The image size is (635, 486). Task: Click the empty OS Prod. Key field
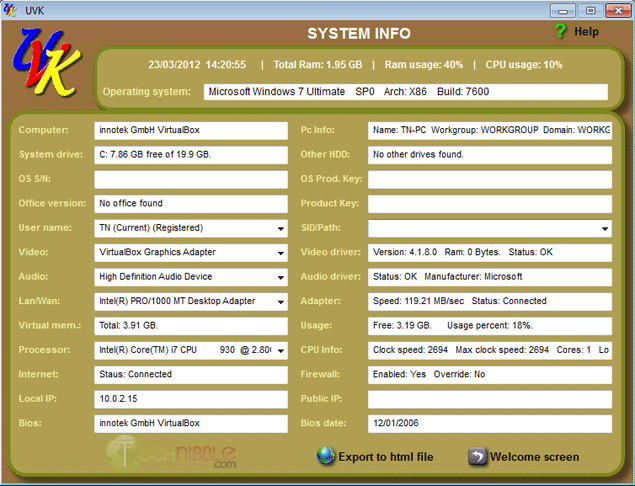(x=490, y=179)
